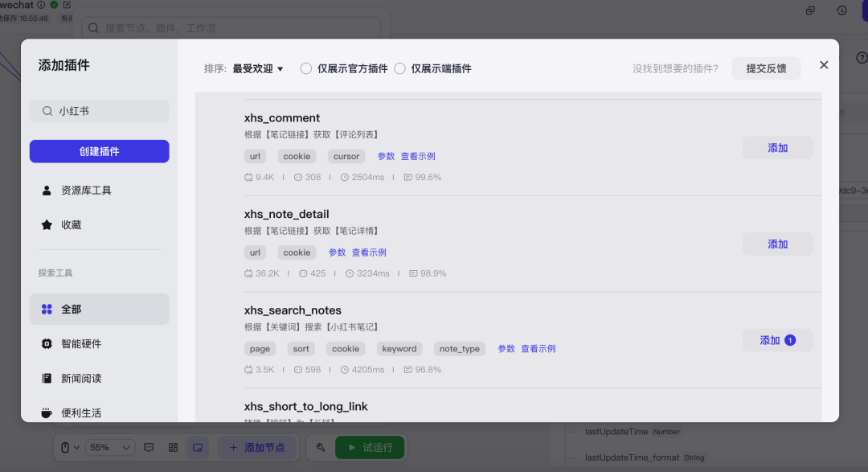Select the 便利生活 category

81,412
